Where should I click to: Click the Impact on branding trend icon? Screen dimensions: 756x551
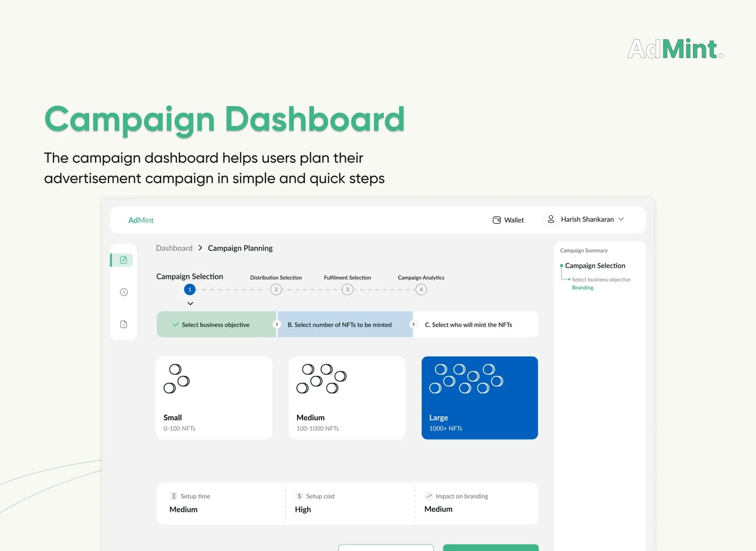pyautogui.click(x=429, y=496)
